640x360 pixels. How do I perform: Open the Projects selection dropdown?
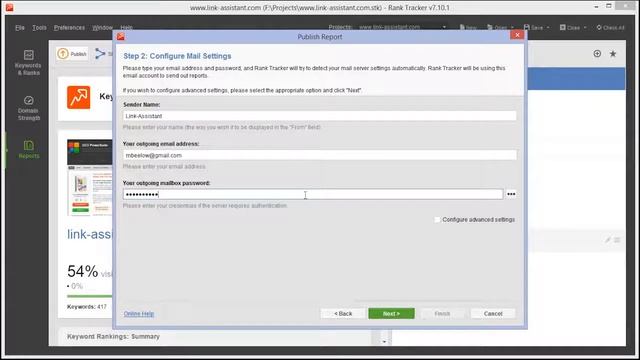[402, 27]
